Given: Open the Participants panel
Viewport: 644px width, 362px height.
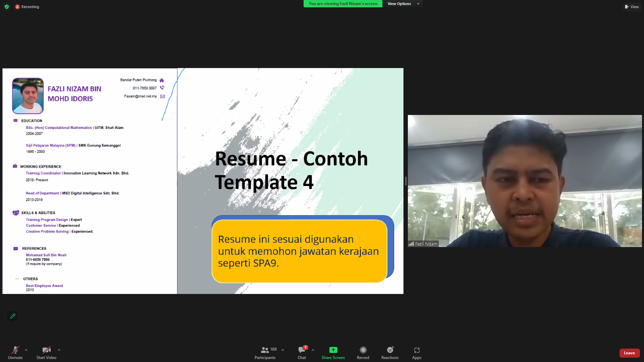Looking at the screenshot, I should point(265,353).
